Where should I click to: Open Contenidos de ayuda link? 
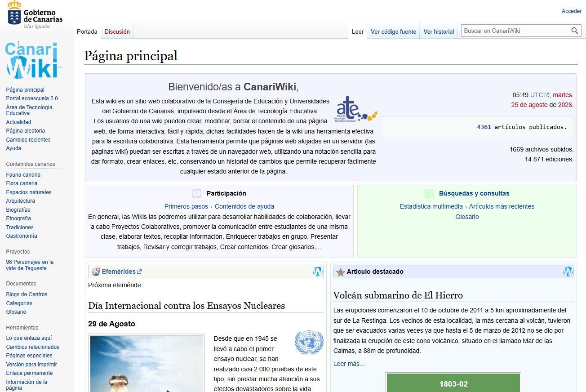(244, 207)
